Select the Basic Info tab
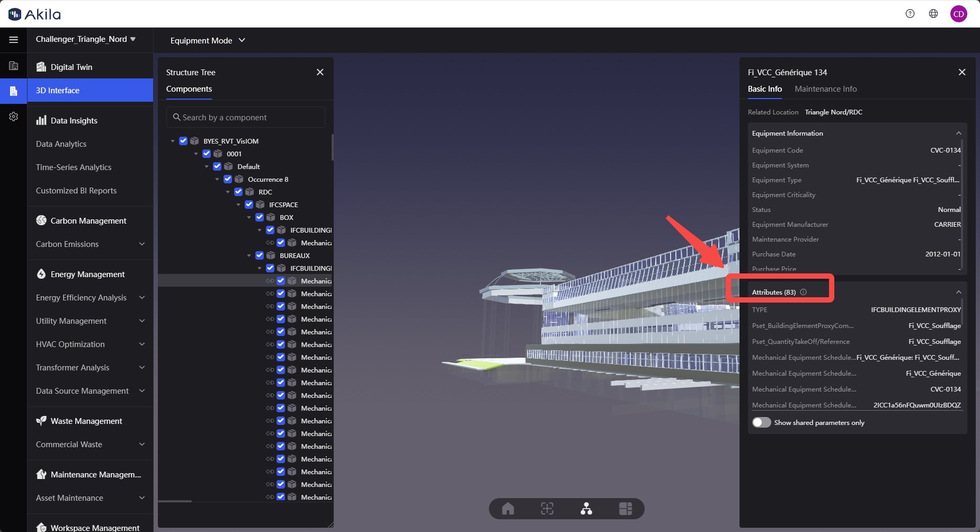Image resolution: width=980 pixels, height=532 pixels. [x=764, y=89]
